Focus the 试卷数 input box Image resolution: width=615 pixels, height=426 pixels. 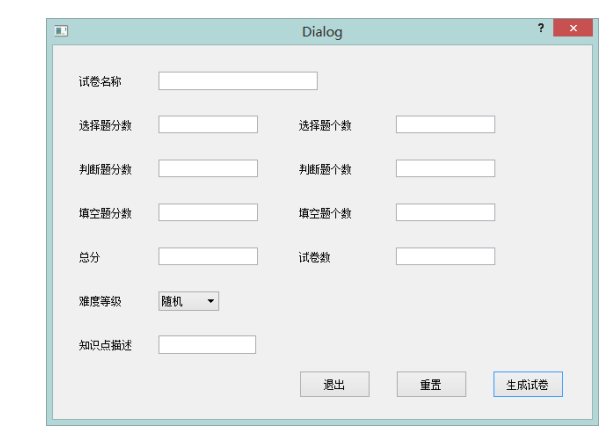445,257
